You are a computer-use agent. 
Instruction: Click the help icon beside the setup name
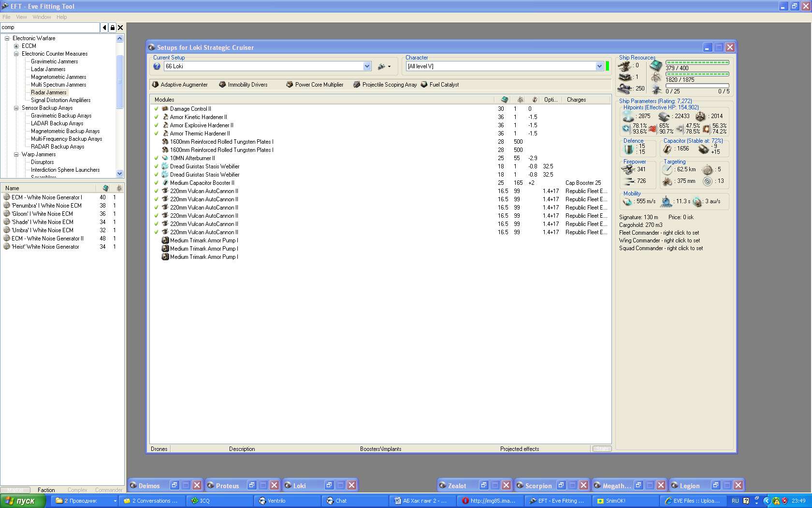[157, 66]
